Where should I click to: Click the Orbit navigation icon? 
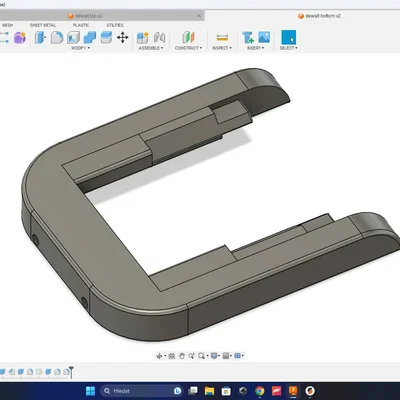point(159,356)
